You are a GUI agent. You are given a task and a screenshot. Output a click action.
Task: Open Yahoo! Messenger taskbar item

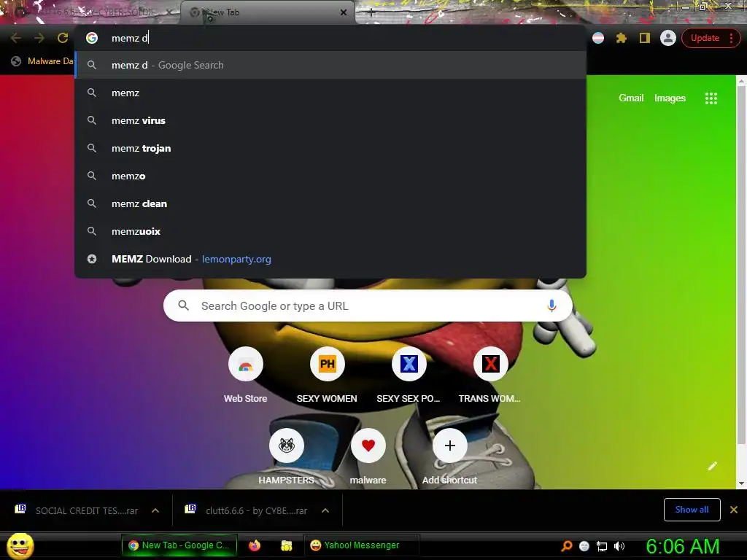click(361, 545)
